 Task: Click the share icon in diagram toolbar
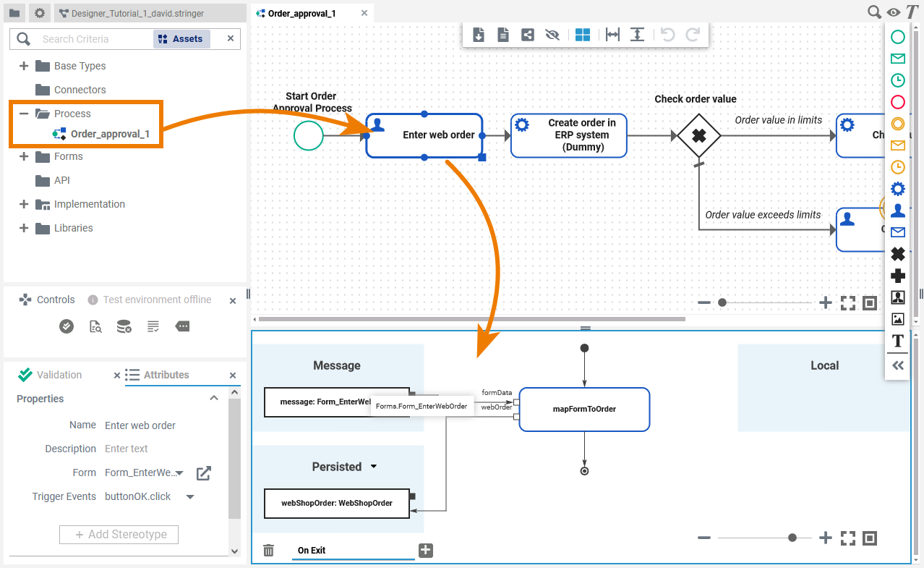[528, 35]
